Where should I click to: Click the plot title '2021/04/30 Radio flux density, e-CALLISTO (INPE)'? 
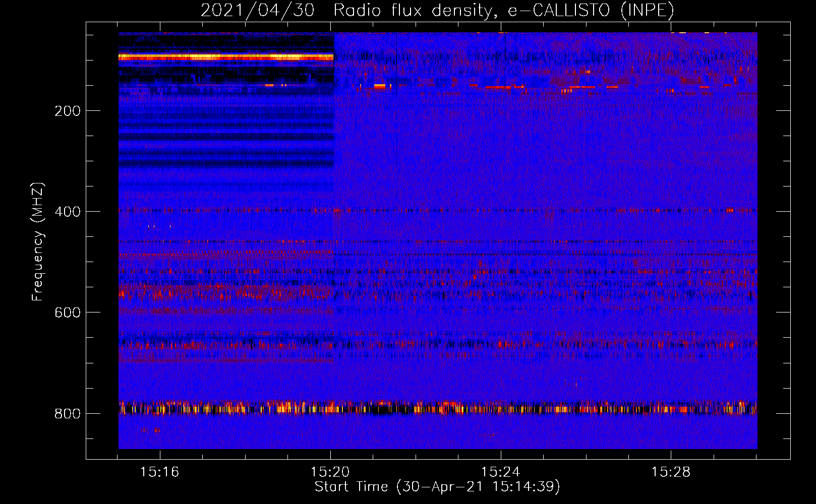coord(437,10)
